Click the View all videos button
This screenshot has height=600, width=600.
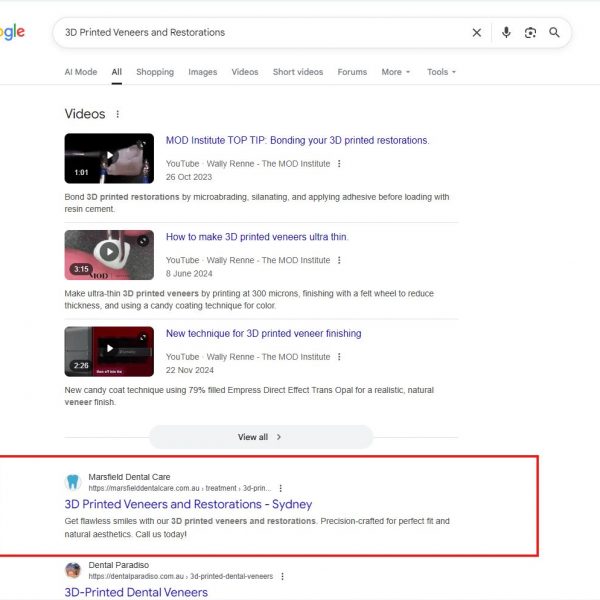pos(261,437)
